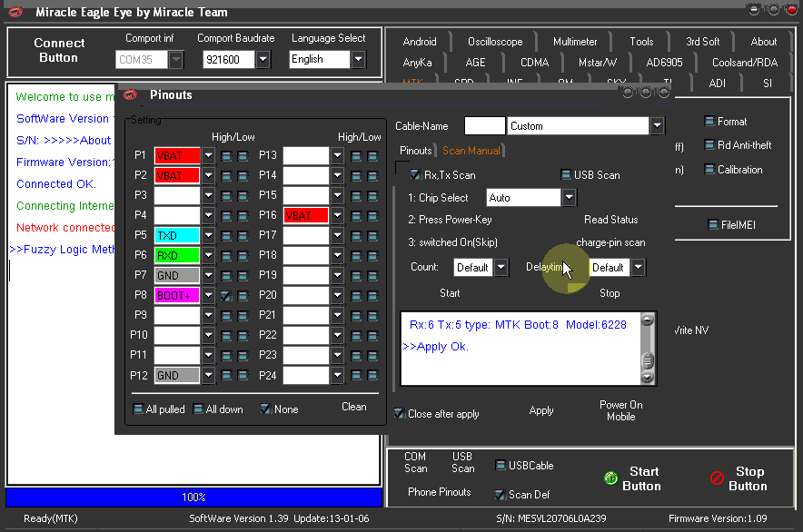Open the P1 pin assignment dropdown
The image size is (803, 532).
208,155
